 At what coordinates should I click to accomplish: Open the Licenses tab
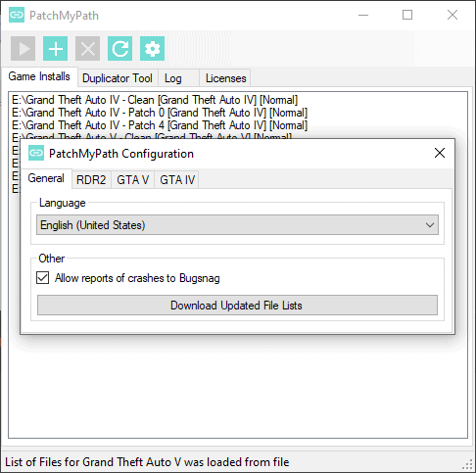coord(225,78)
